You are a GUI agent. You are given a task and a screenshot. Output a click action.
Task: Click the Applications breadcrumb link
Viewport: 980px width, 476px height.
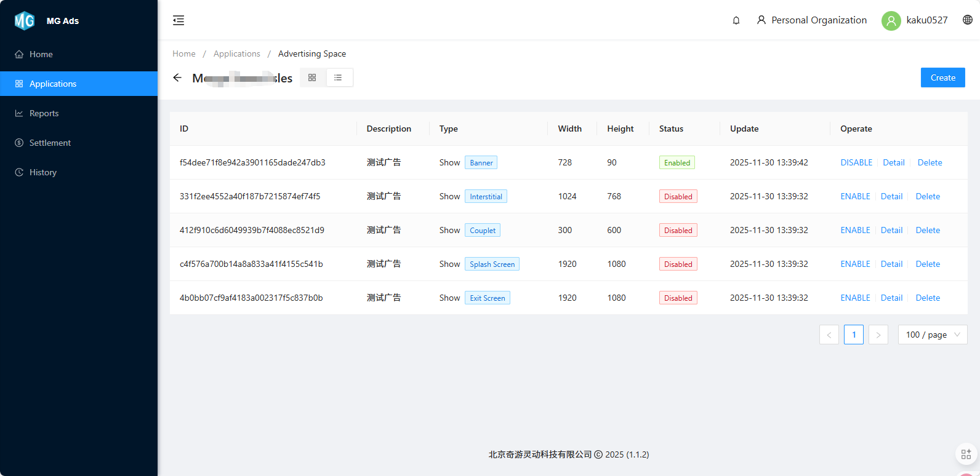point(236,54)
